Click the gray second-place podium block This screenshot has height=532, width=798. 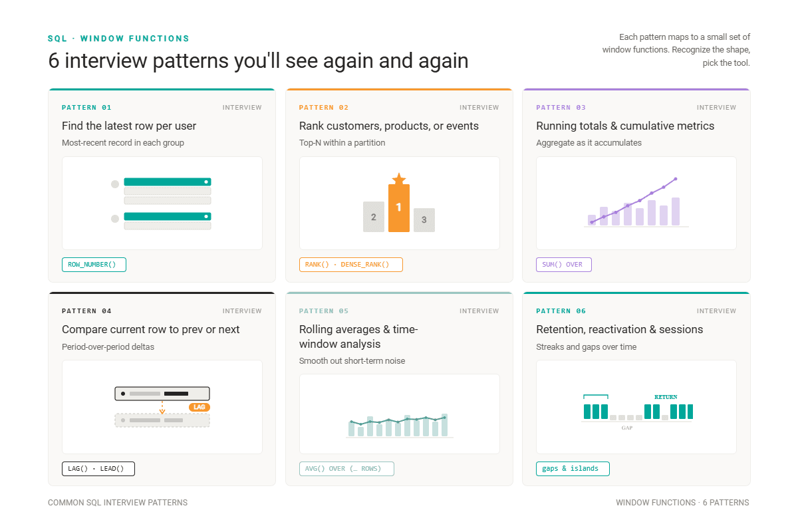click(374, 217)
